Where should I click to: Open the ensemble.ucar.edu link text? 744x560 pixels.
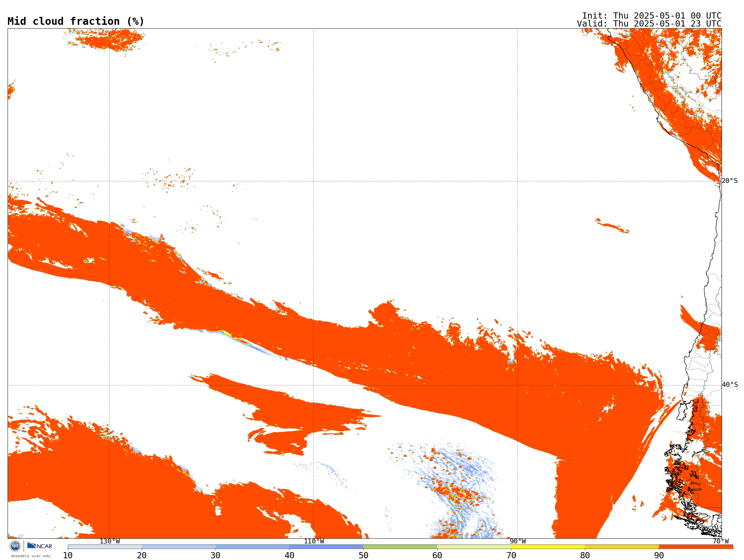pyautogui.click(x=31, y=556)
